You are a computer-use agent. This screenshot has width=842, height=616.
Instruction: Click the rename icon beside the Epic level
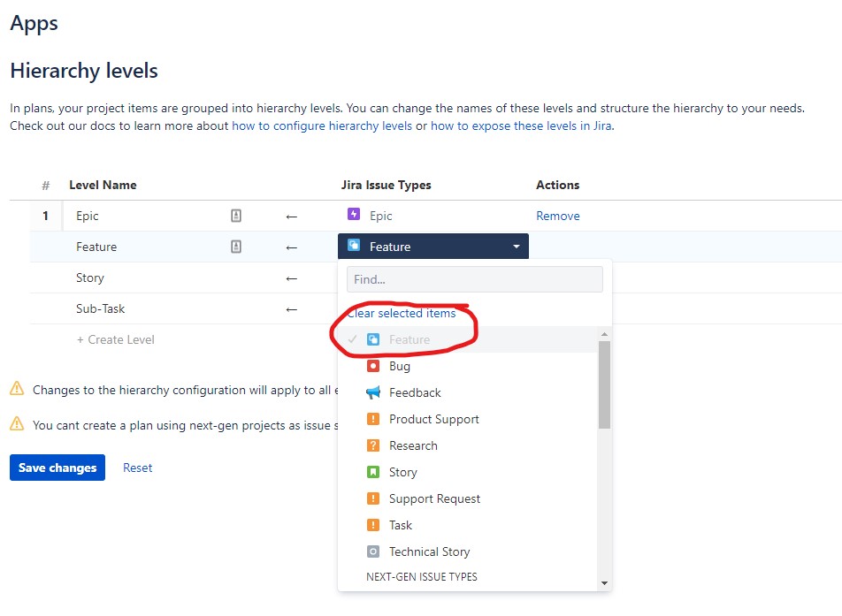pos(236,216)
